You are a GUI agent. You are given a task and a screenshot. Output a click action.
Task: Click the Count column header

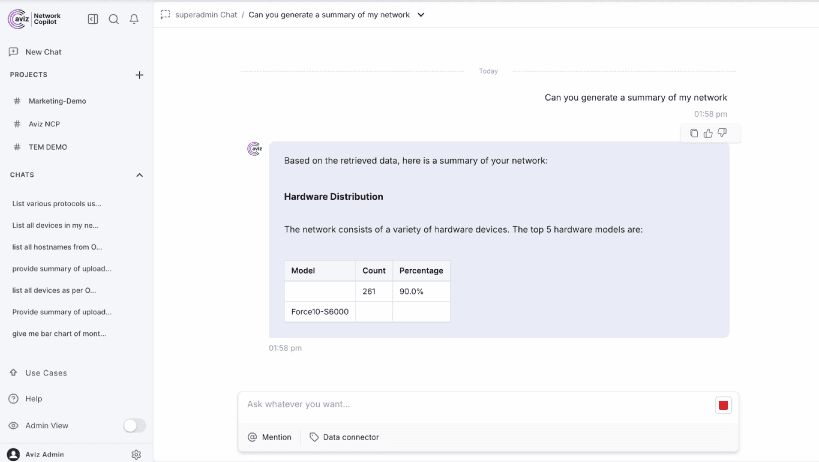click(x=374, y=271)
